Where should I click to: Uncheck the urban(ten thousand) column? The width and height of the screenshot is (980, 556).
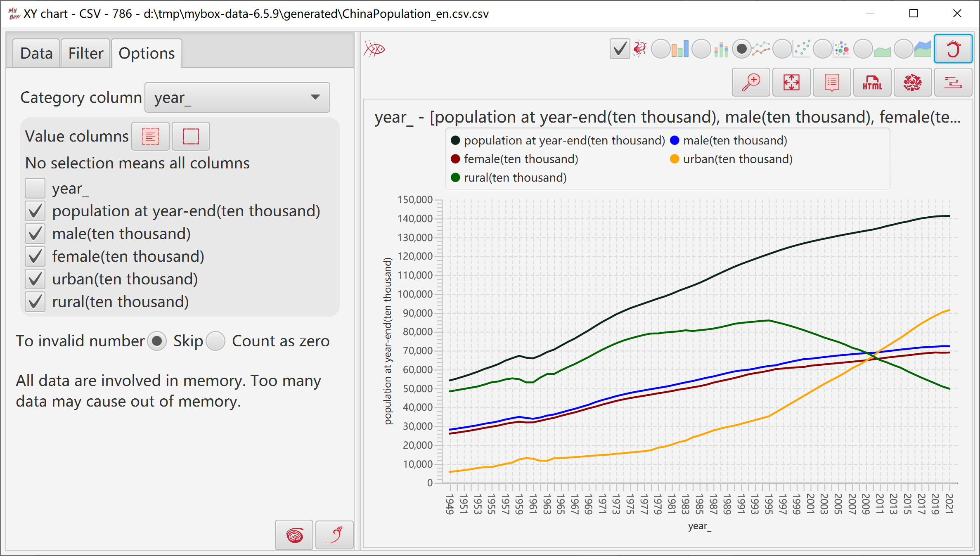point(35,279)
